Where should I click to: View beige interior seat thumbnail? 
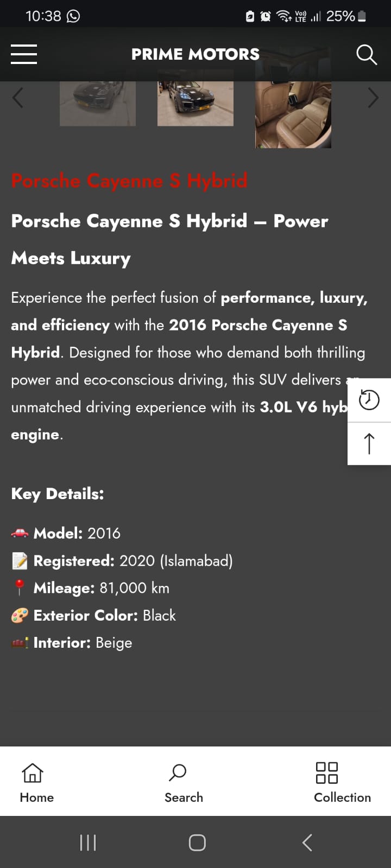pyautogui.click(x=293, y=114)
